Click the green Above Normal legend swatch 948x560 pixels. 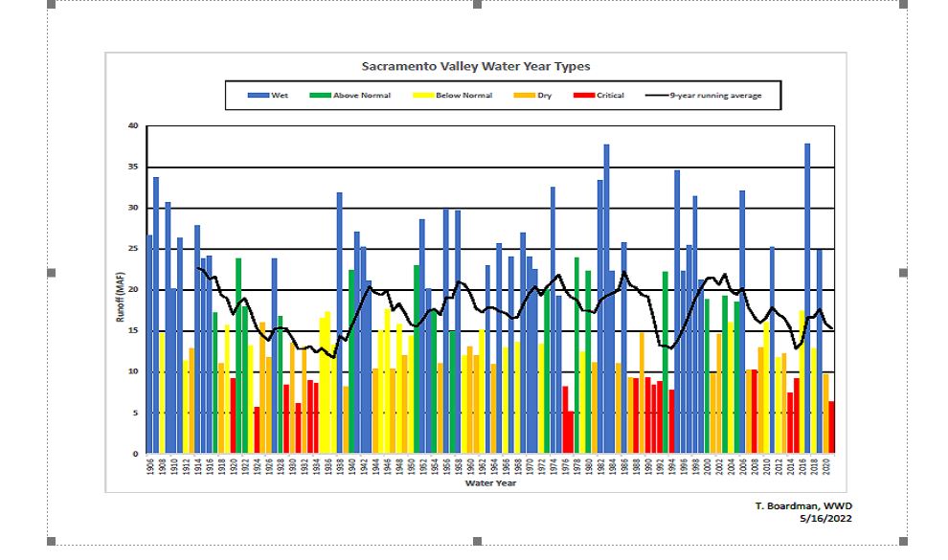(x=319, y=96)
